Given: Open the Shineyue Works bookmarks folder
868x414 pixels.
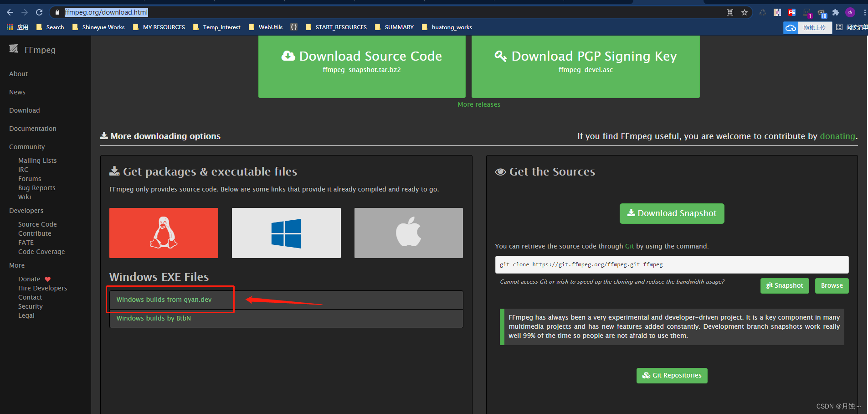Looking at the screenshot, I should pos(98,27).
